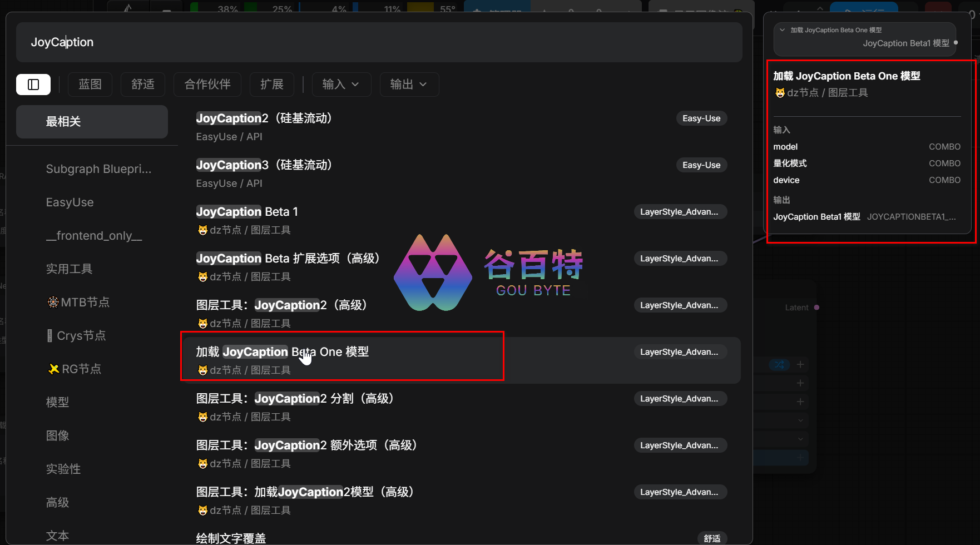Open the 输出 filter dropdown
This screenshot has width=980, height=545.
(409, 85)
